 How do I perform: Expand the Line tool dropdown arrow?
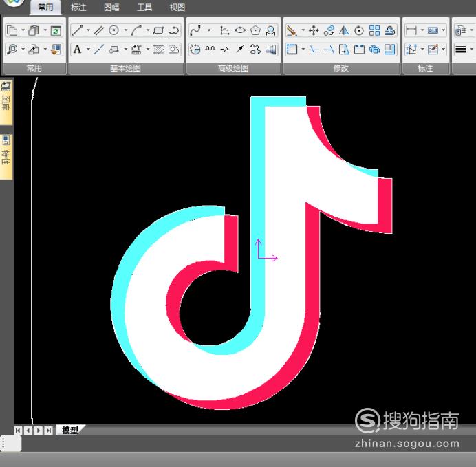[x=88, y=30]
